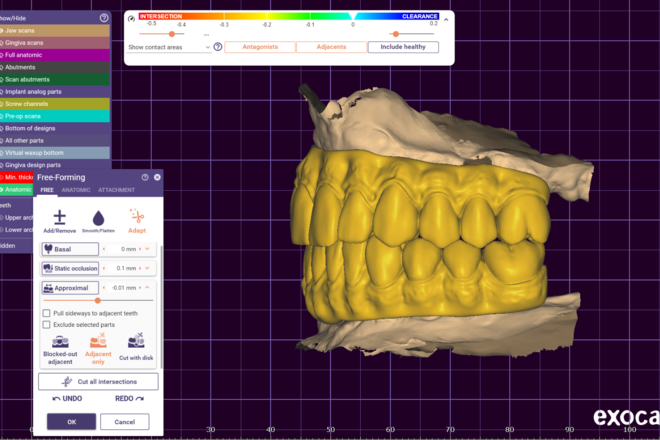Image resolution: width=660 pixels, height=440 pixels.
Task: Choose the Blocked-out adjacent option
Action: (60, 349)
